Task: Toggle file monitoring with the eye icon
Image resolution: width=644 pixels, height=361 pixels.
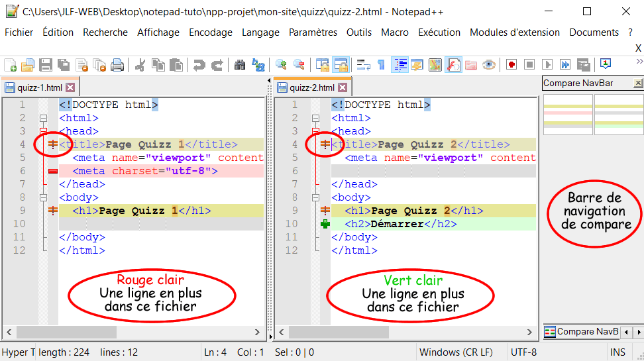Action: tap(489, 65)
